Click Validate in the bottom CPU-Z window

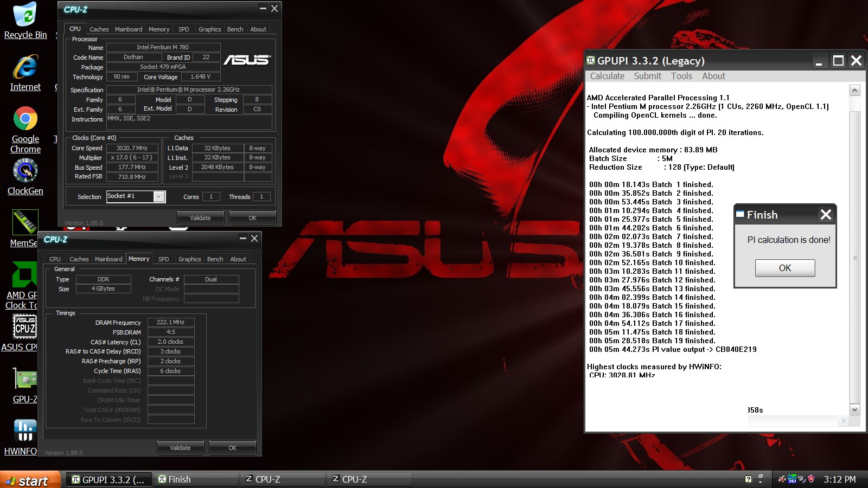coord(180,448)
